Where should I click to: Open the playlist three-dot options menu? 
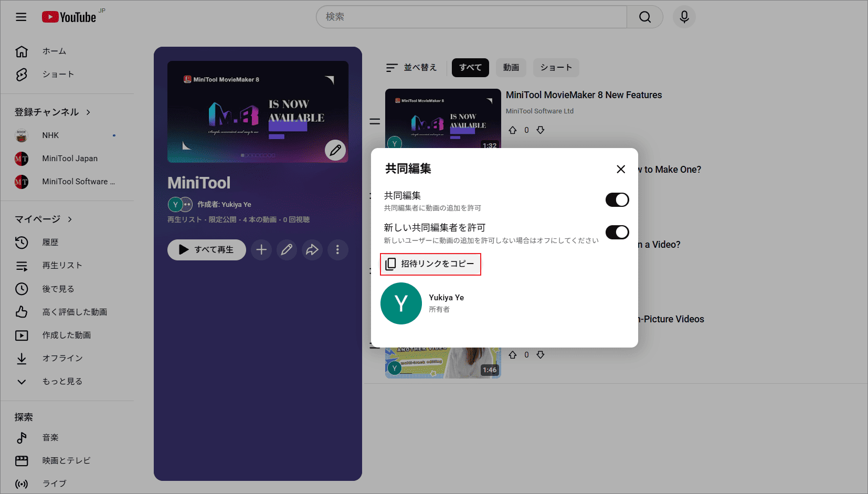coord(337,250)
